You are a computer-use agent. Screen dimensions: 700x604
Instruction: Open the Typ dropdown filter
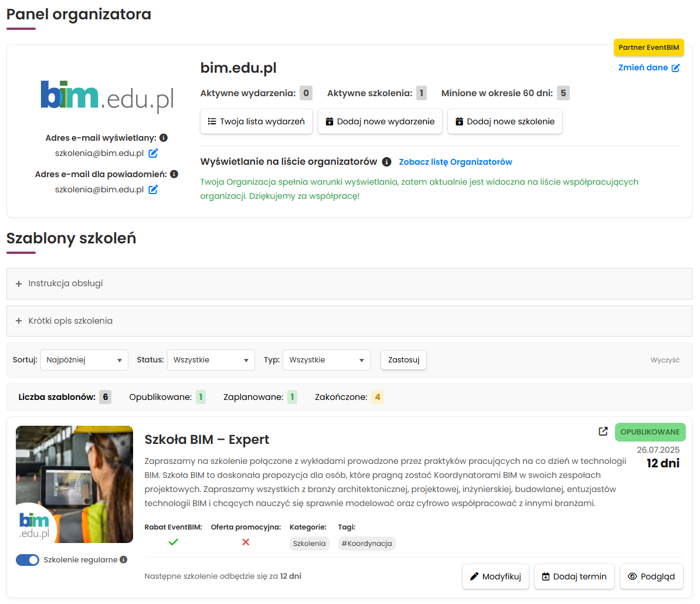(326, 360)
